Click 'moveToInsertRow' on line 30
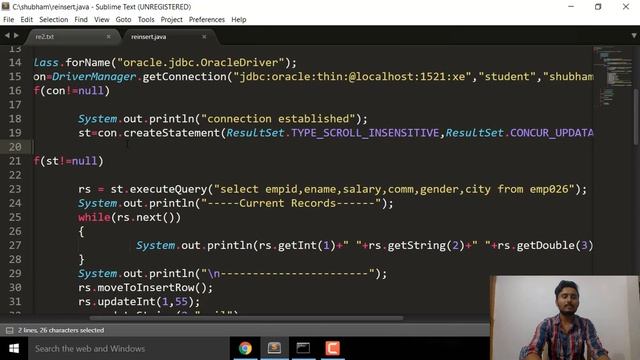Image resolution: width=640 pixels, height=360 pixels. (146, 288)
